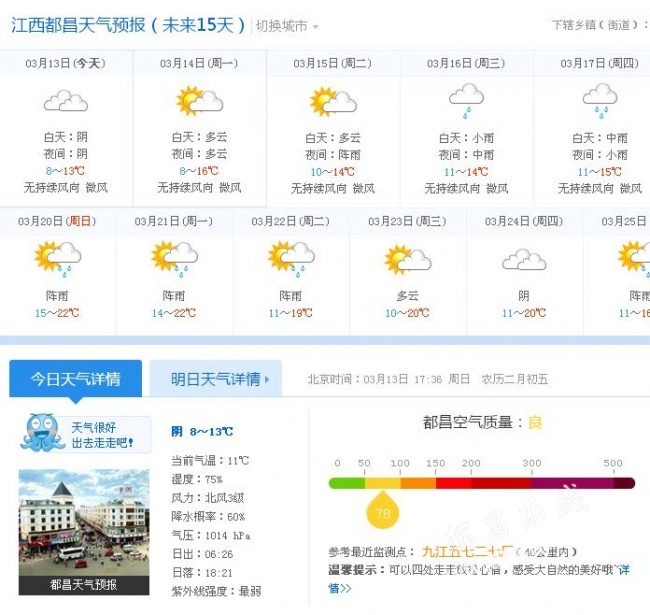Click the 10~14℃ temperature text
The image size is (650, 615).
click(x=332, y=172)
